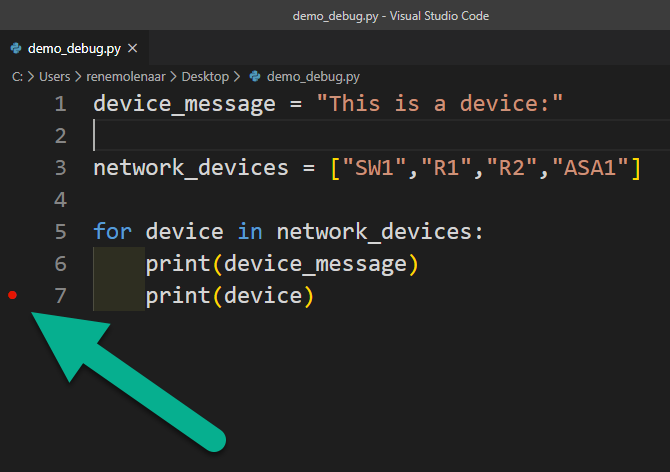Click line number 1 in gutter

(60, 104)
